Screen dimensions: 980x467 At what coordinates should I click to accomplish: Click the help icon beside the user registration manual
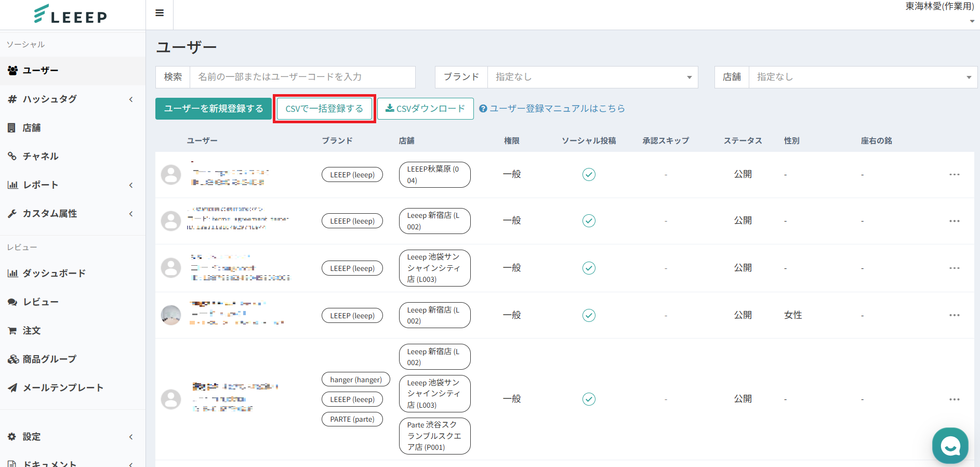(x=483, y=109)
